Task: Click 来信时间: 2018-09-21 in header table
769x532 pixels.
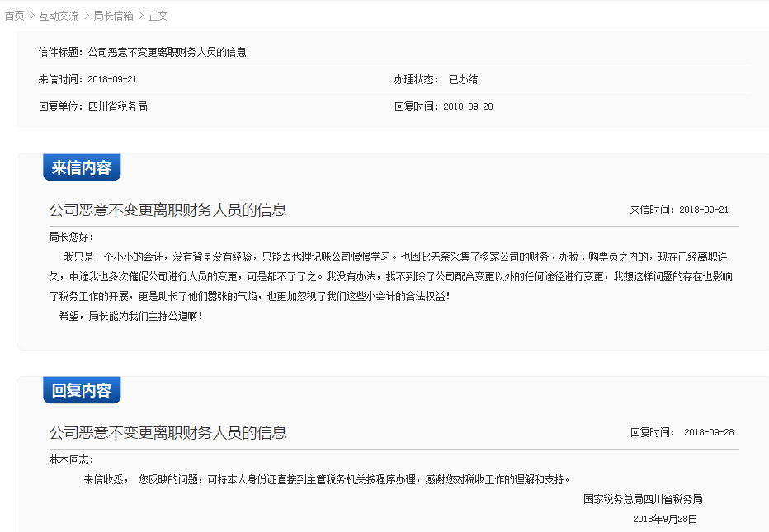Action: (87, 79)
